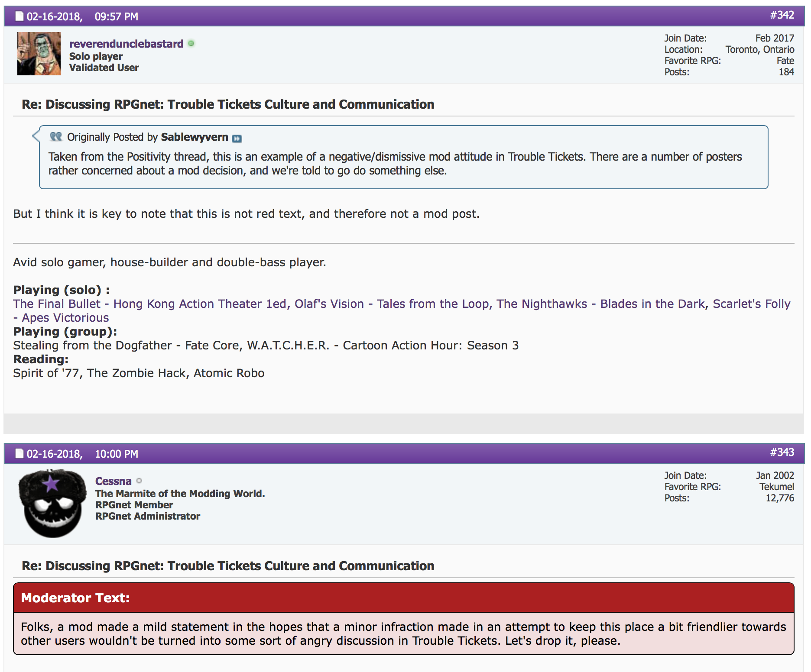Click the 'Toronto, Ontario' location value
The height and width of the screenshot is (672, 811).
[760, 49]
